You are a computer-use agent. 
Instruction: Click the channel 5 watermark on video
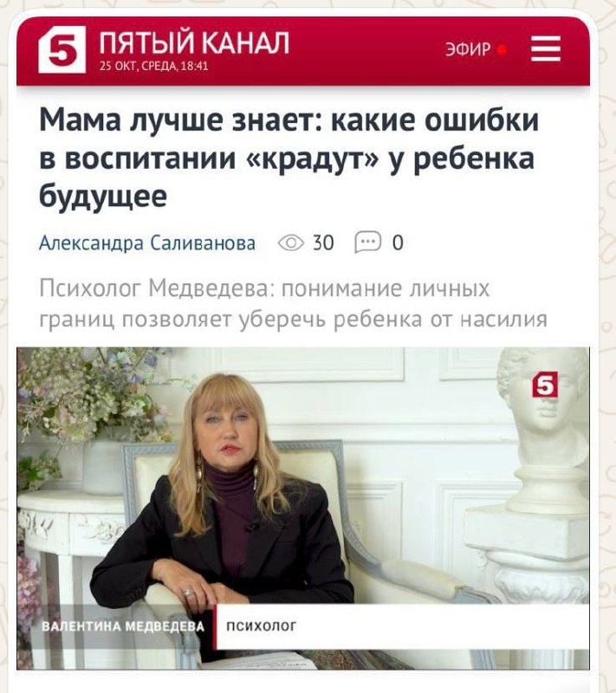point(545,385)
